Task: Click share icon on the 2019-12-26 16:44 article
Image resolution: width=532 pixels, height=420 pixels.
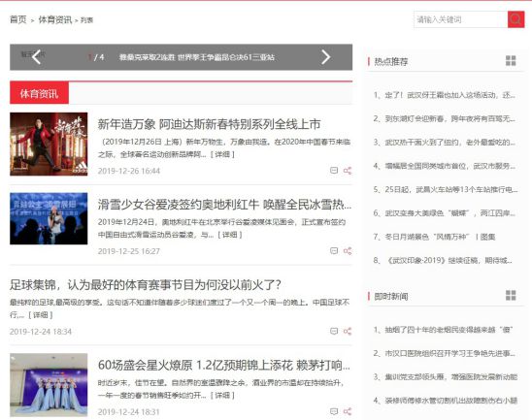Action: coord(348,171)
